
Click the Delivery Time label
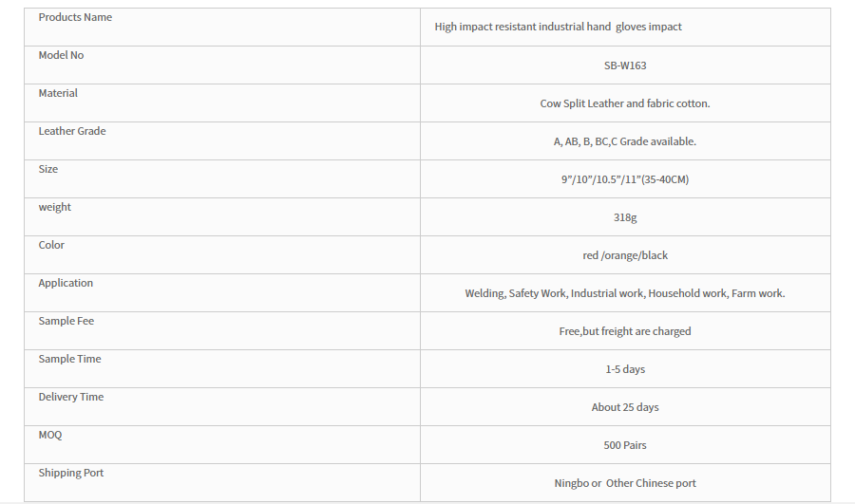point(71,397)
